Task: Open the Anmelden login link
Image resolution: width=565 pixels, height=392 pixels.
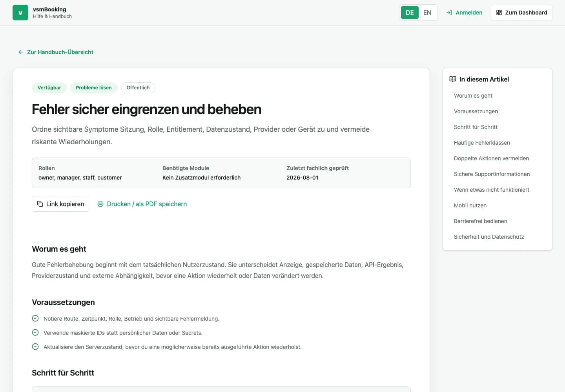Action: (464, 13)
